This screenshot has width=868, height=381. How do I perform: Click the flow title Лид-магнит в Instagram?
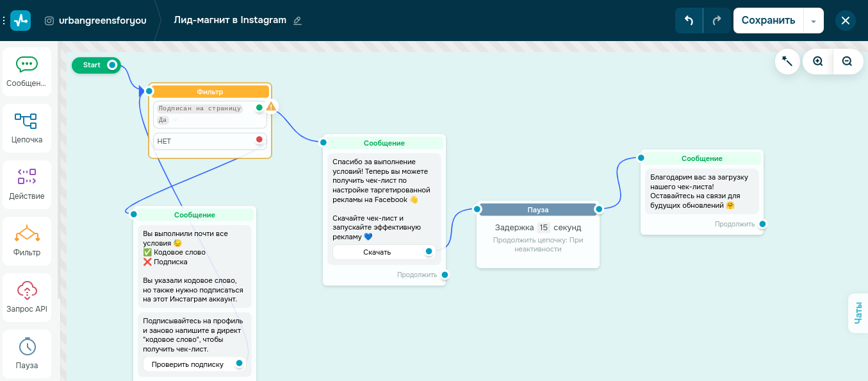(230, 20)
